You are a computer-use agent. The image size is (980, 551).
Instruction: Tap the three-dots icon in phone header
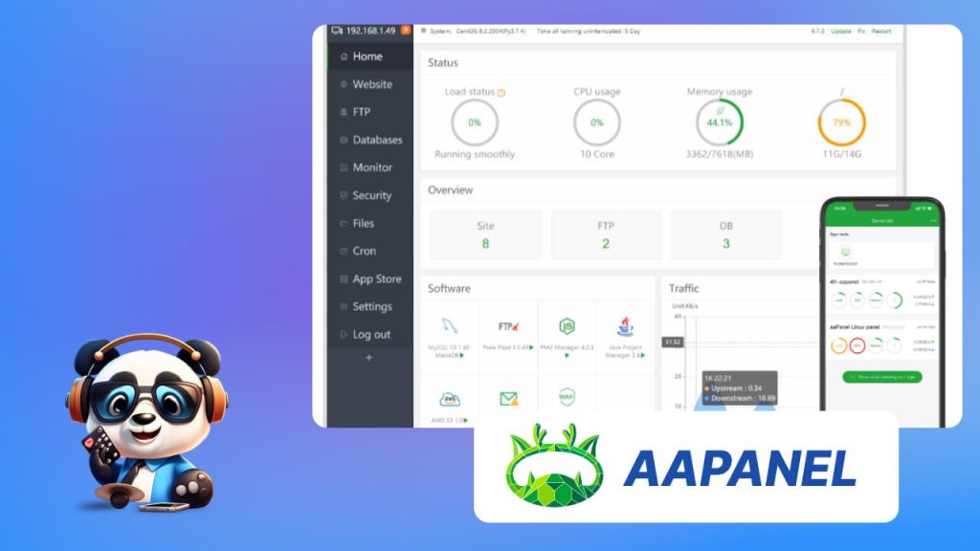click(x=933, y=221)
